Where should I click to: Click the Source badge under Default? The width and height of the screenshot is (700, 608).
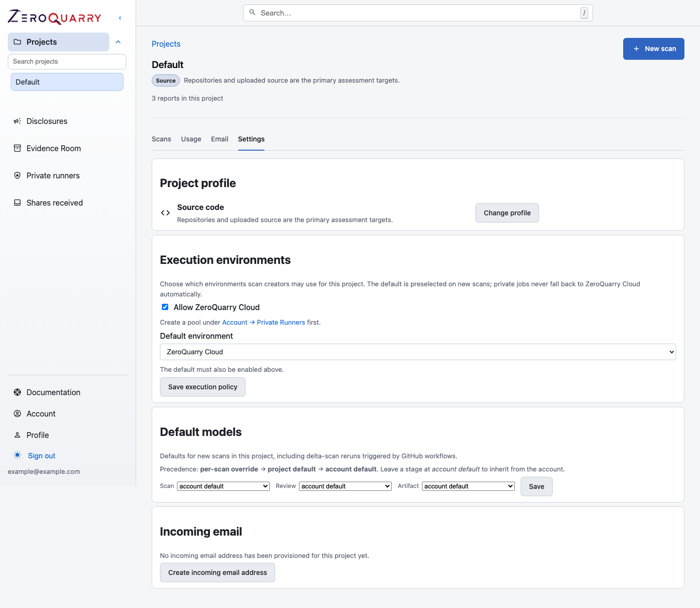point(166,81)
